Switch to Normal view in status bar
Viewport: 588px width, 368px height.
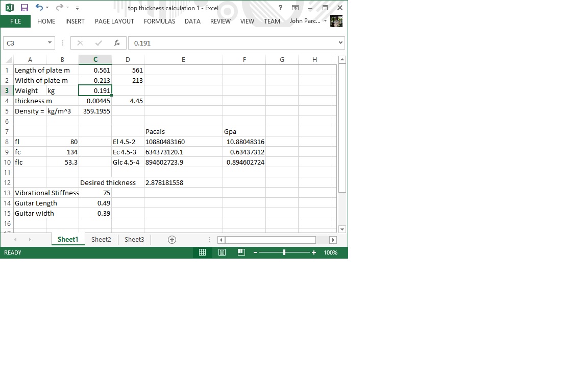pos(203,252)
